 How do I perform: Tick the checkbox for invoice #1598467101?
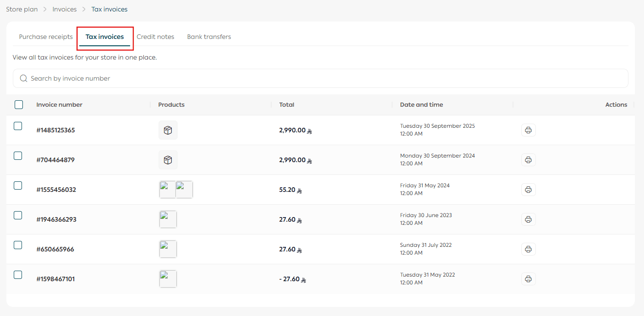click(x=18, y=275)
